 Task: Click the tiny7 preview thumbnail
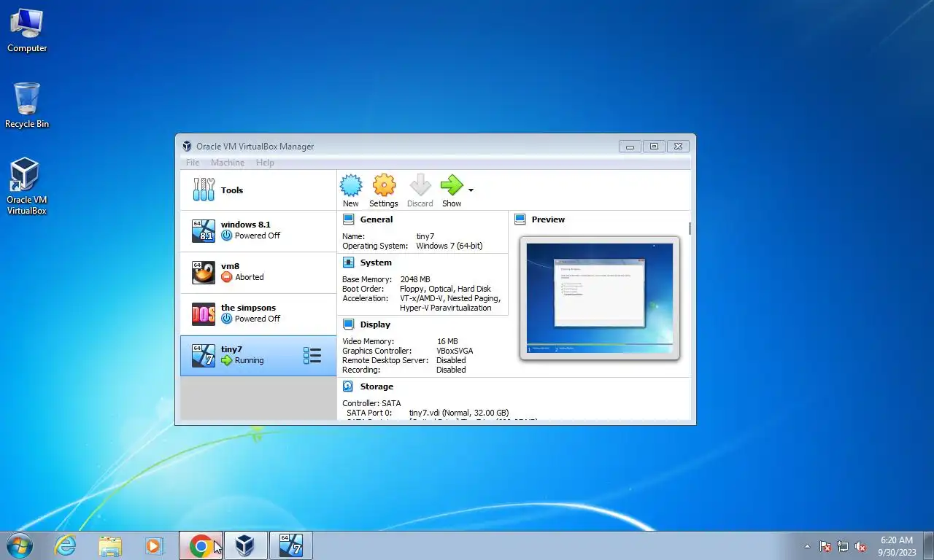pos(600,298)
